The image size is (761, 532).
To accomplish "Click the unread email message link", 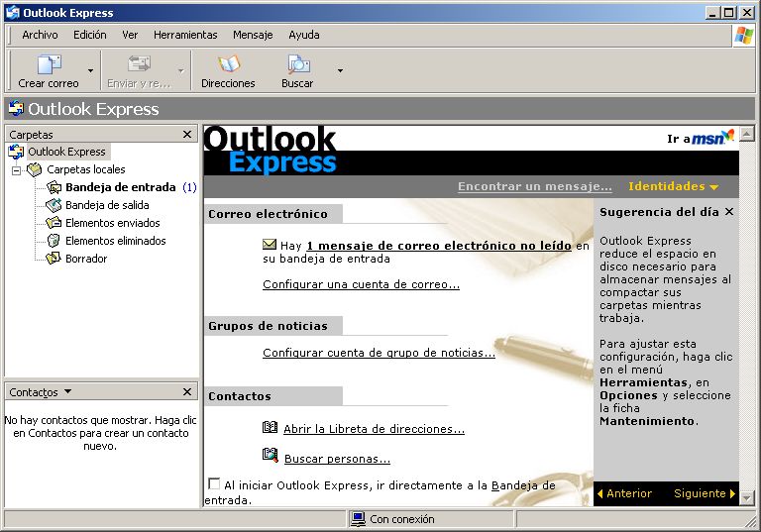I will click(x=439, y=246).
